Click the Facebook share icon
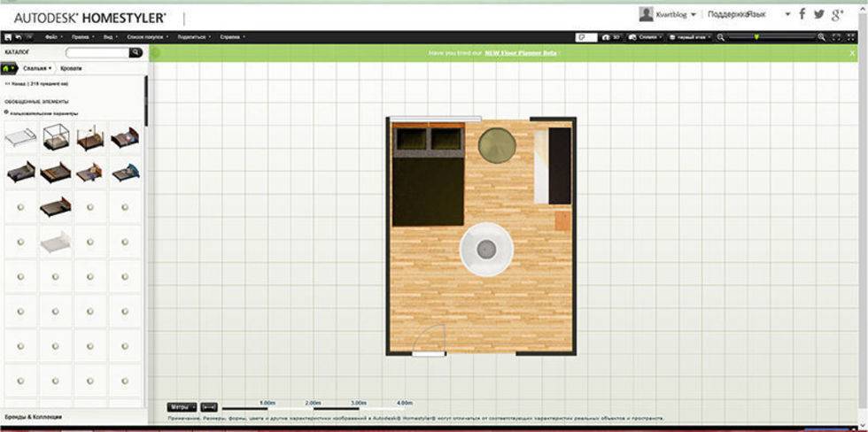Viewport: 868px width, 432px height. tap(802, 14)
